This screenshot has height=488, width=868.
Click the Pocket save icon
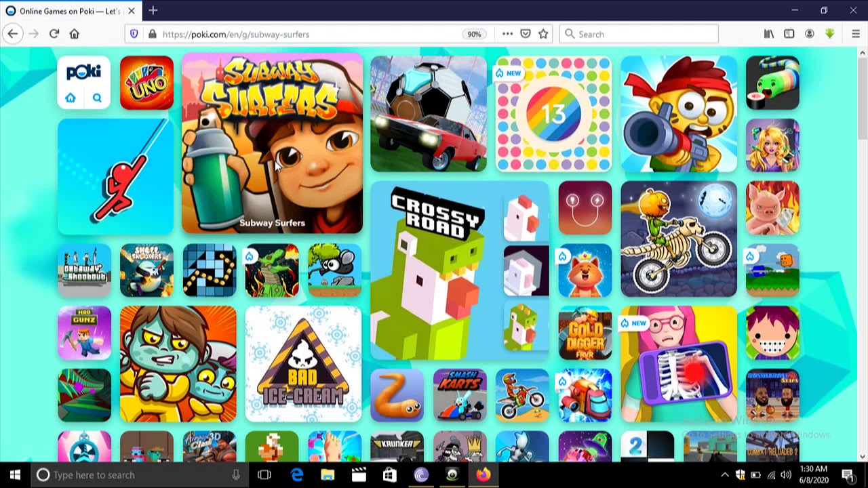[526, 34]
